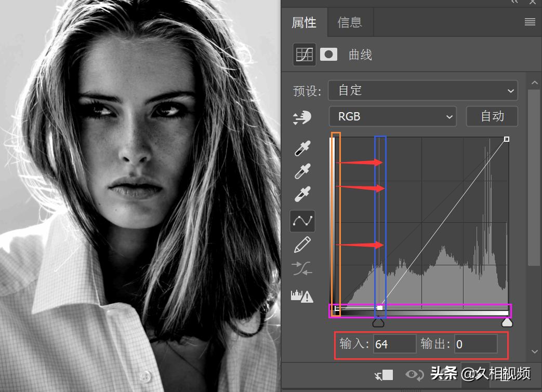Click the panel scroll down arrow
The image size is (542, 392).
534,352
